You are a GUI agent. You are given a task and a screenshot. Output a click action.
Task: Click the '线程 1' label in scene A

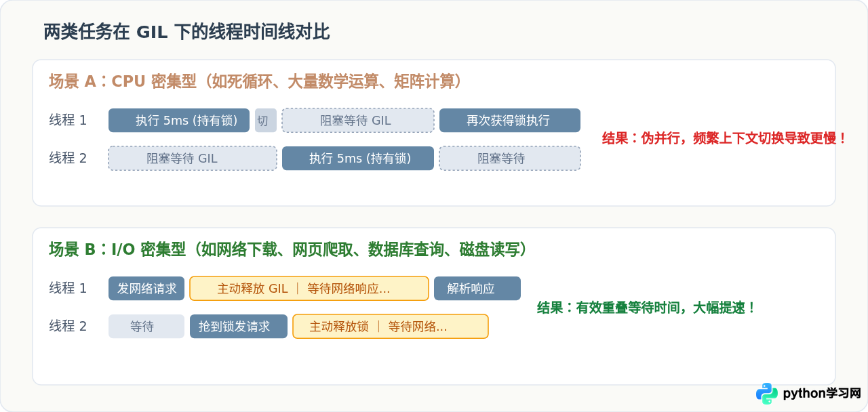click(x=68, y=120)
